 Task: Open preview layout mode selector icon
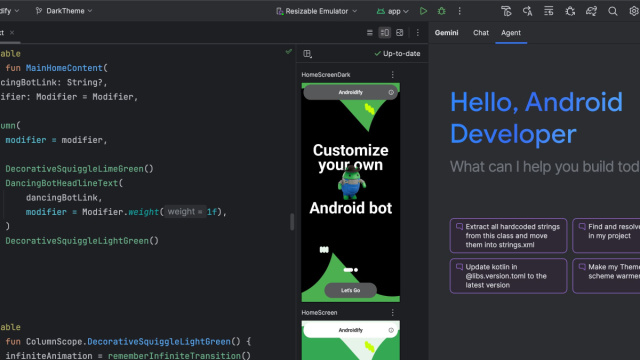(x=307, y=53)
